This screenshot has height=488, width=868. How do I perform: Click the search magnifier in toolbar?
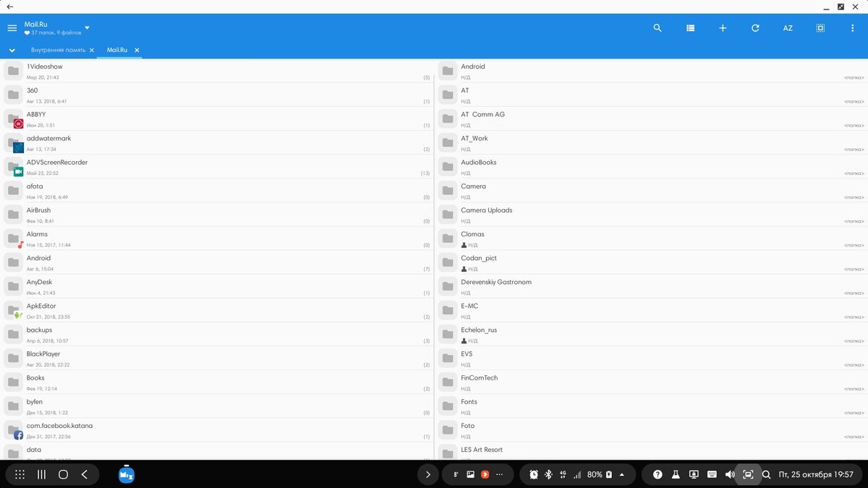(658, 28)
